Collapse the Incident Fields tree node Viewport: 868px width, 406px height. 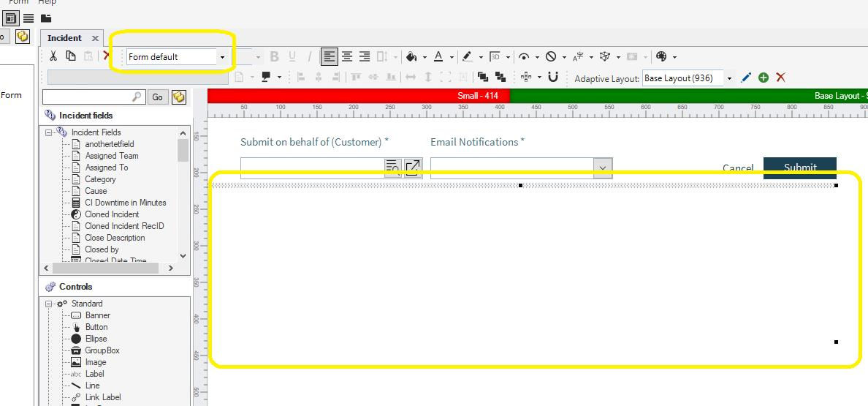click(49, 132)
